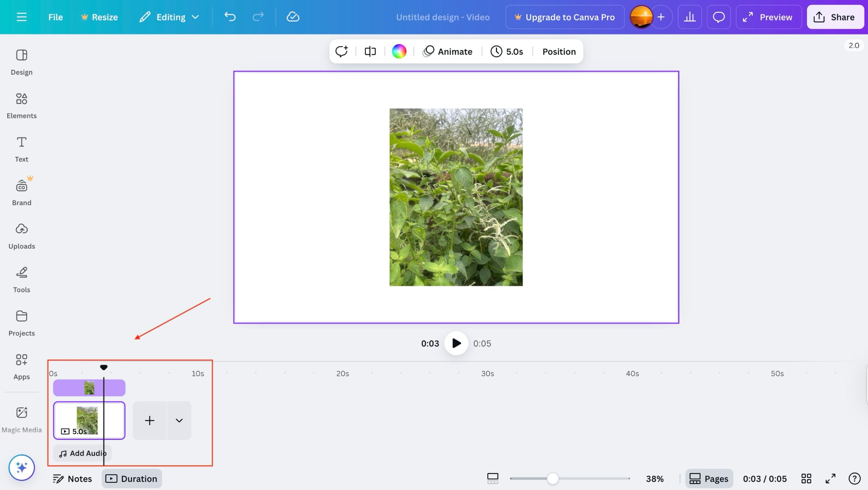The image size is (868, 490).
Task: Click the Share button
Action: (835, 17)
